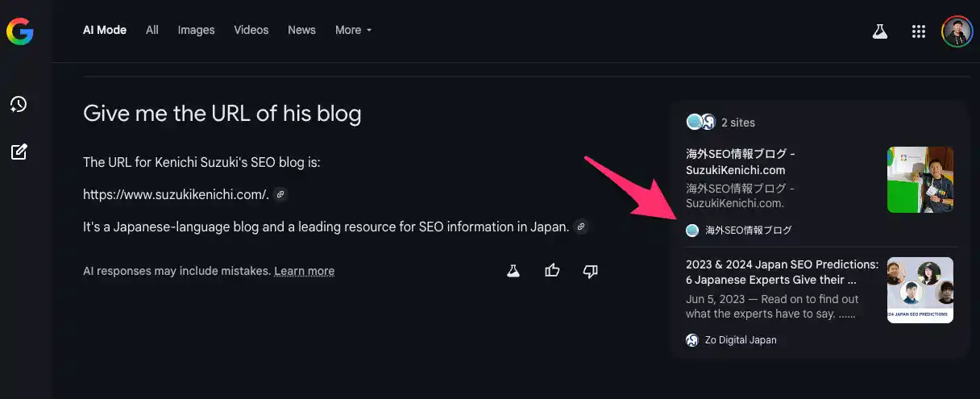Screen dimensions: 980x399
Task: Click 'AI responses may include mistakes.' text
Action: pyautogui.click(x=176, y=271)
